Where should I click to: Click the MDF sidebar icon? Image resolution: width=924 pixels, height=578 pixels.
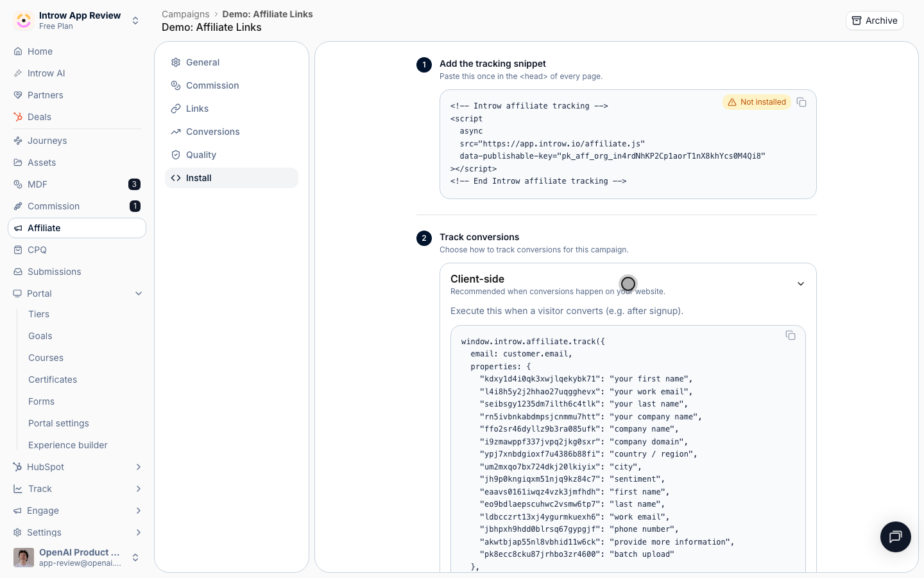[x=18, y=184]
